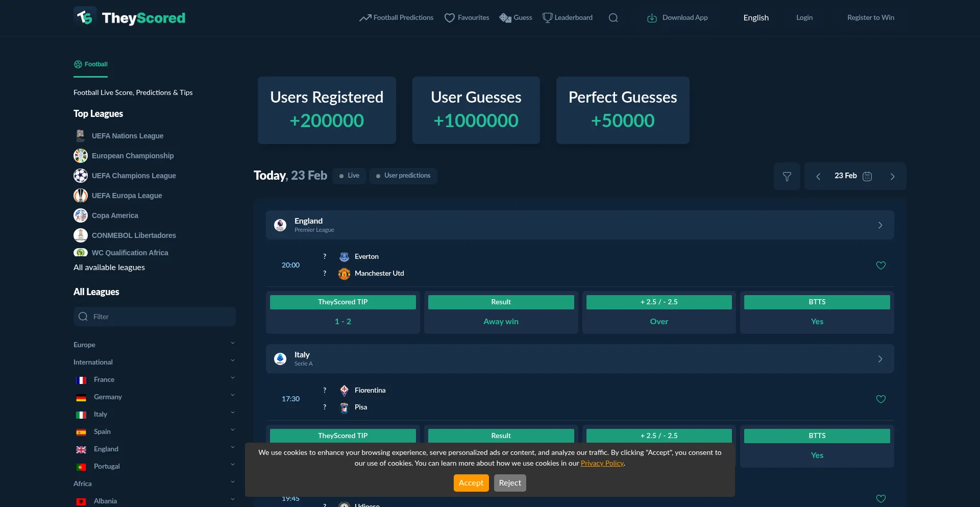
Task: Select the Football tab
Action: [x=91, y=64]
